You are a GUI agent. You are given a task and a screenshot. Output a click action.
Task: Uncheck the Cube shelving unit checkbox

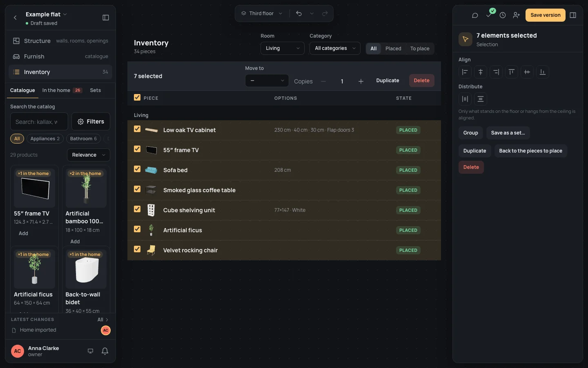[137, 209]
